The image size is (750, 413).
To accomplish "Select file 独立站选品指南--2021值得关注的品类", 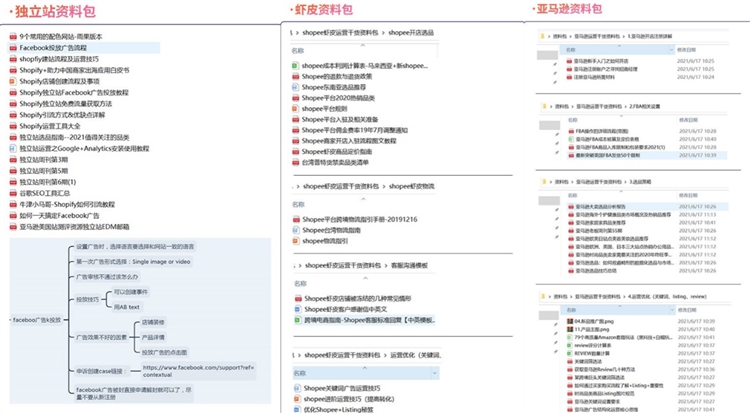I will [x=74, y=137].
